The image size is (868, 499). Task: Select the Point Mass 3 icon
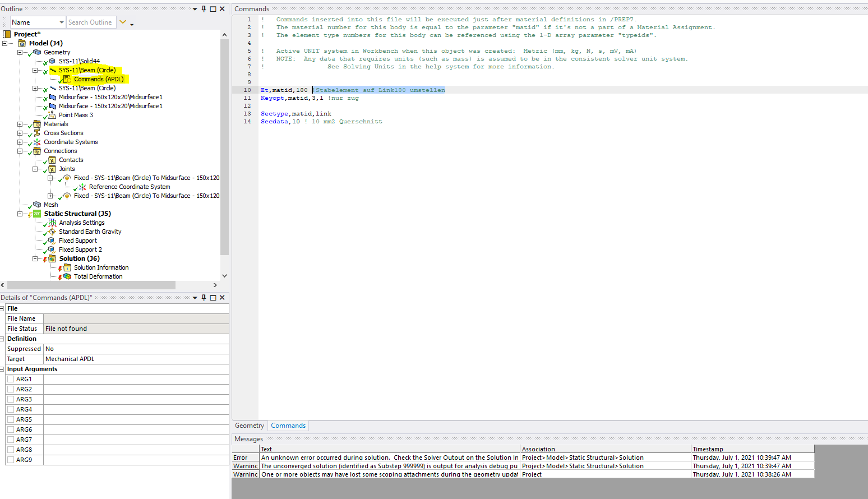pyautogui.click(x=52, y=115)
